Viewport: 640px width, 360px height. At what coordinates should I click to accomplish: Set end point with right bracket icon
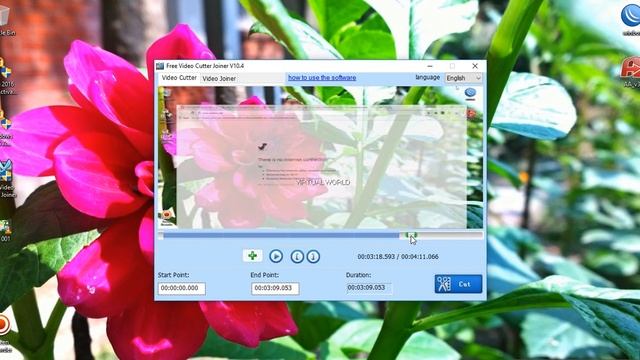[313, 256]
